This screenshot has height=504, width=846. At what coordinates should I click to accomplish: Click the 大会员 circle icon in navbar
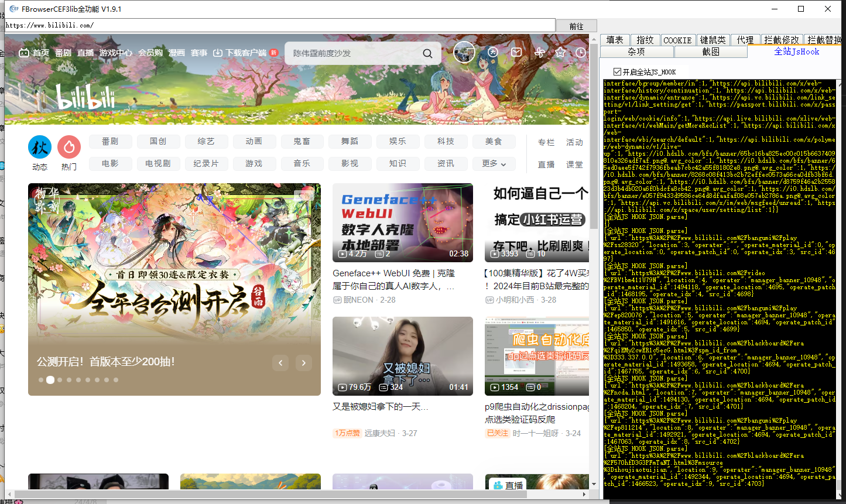(x=493, y=52)
